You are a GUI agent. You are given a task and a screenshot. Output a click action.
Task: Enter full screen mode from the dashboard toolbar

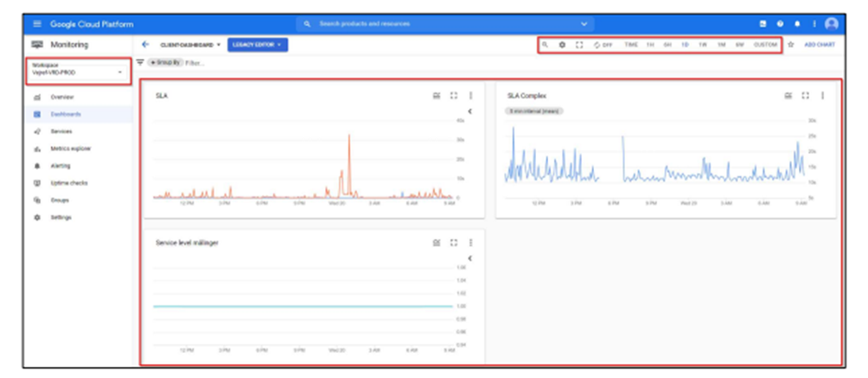pyautogui.click(x=579, y=44)
